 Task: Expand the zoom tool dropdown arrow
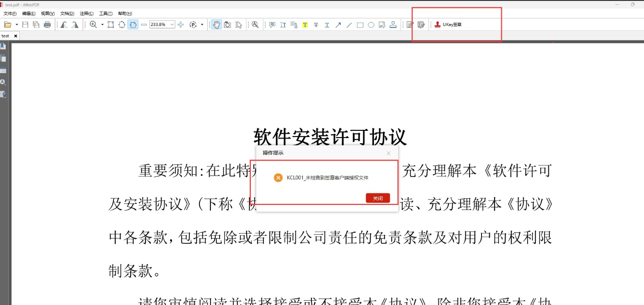(x=102, y=25)
